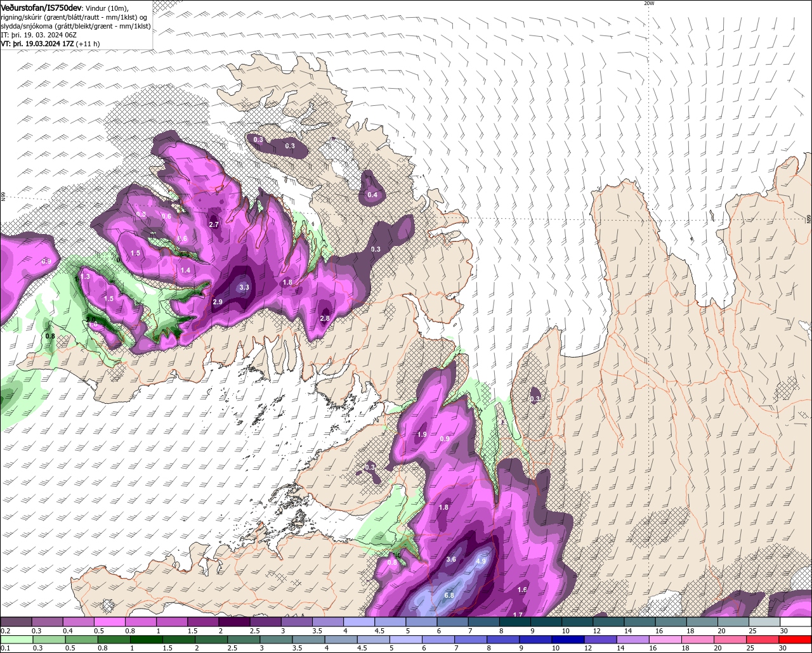Click the 6.8 precipitation value on the map
The width and height of the screenshot is (812, 653).
pyautogui.click(x=449, y=595)
